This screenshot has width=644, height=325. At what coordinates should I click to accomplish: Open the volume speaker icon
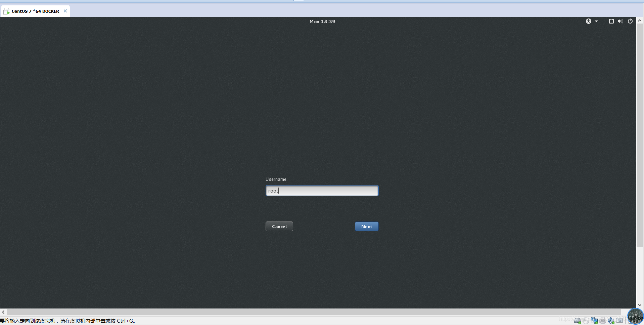[x=620, y=21]
